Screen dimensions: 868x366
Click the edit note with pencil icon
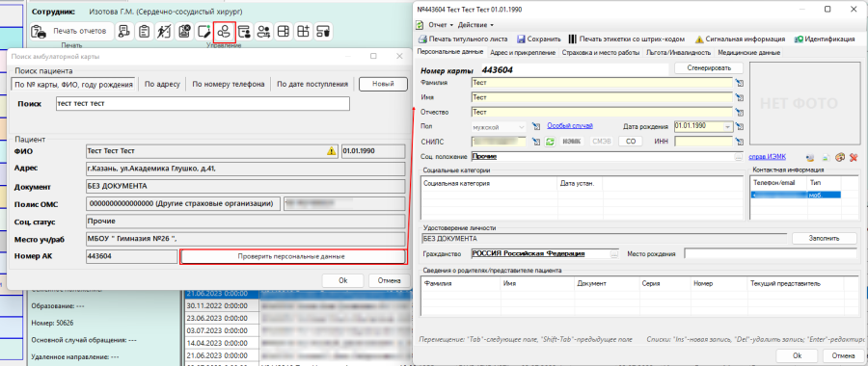(x=204, y=32)
